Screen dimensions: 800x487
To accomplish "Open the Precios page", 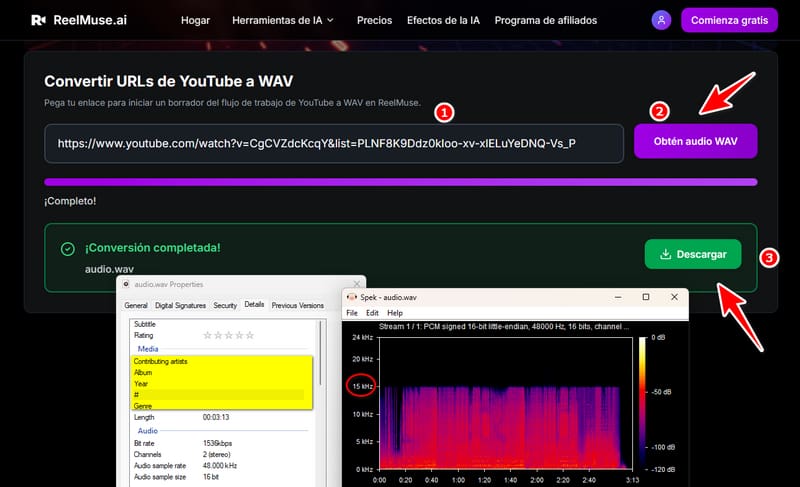I will 374,20.
